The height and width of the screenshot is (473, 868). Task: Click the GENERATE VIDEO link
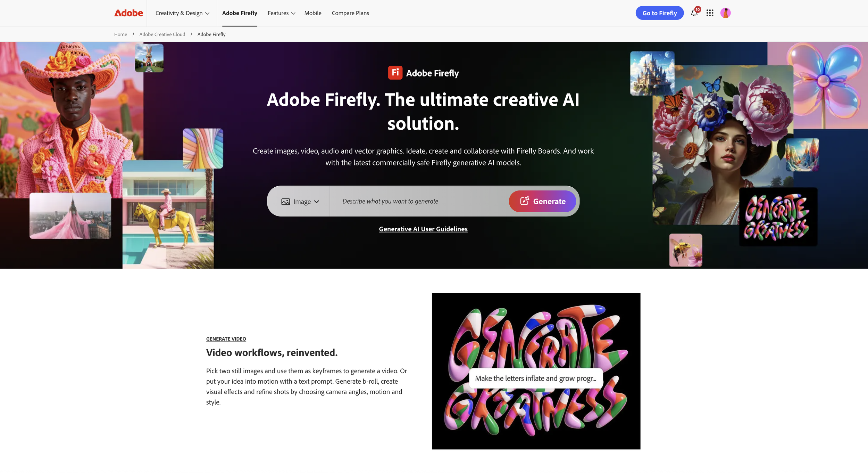click(x=226, y=339)
